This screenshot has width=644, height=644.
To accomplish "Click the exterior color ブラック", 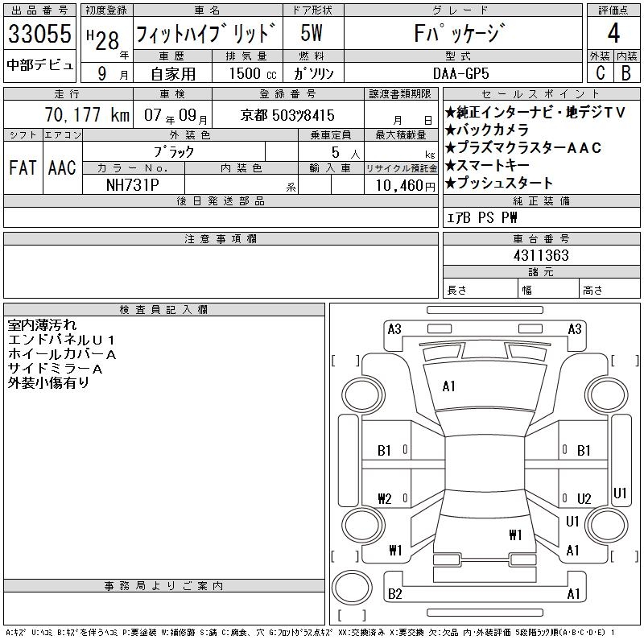I will tap(174, 152).
